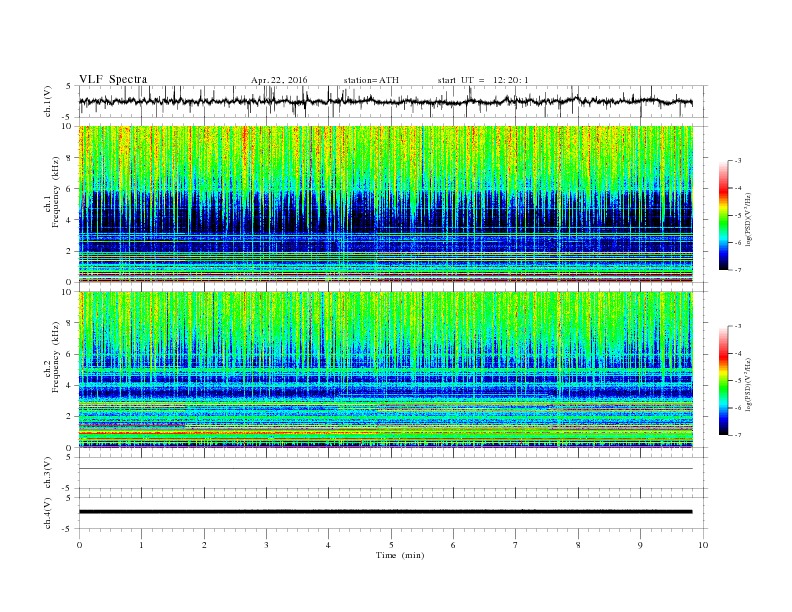
Task: Click the "-7" label on ch.2 color bar
Action: pyautogui.click(x=737, y=435)
